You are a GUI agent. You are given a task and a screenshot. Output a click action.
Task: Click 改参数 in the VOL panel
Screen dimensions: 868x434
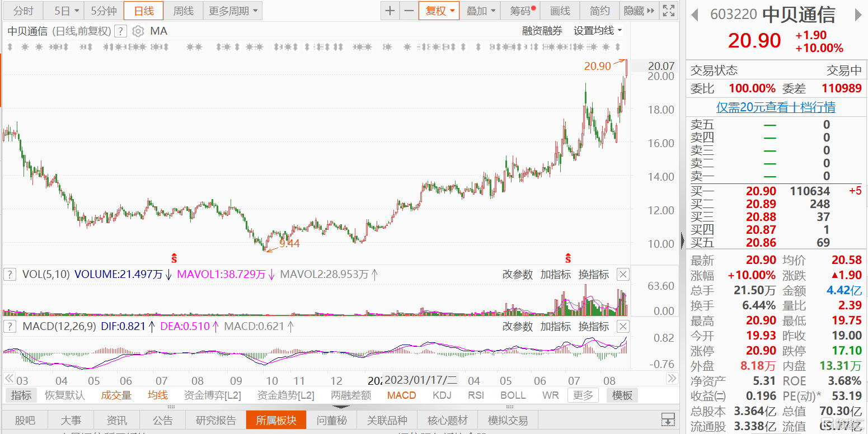click(x=518, y=274)
